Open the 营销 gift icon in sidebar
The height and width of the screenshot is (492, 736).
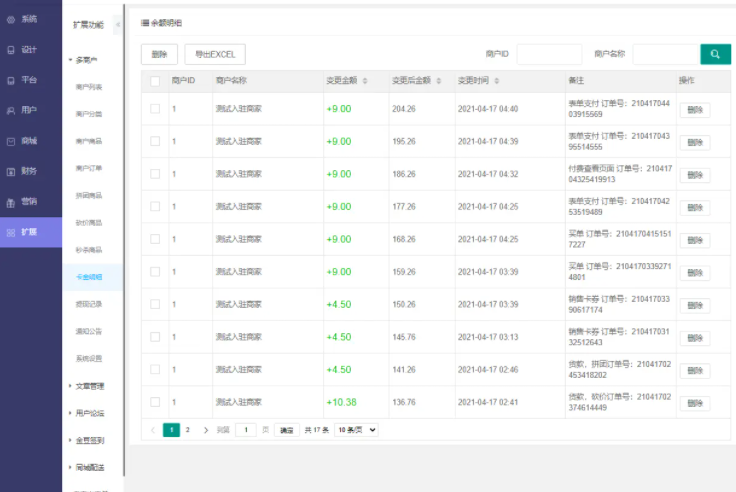(x=11, y=202)
